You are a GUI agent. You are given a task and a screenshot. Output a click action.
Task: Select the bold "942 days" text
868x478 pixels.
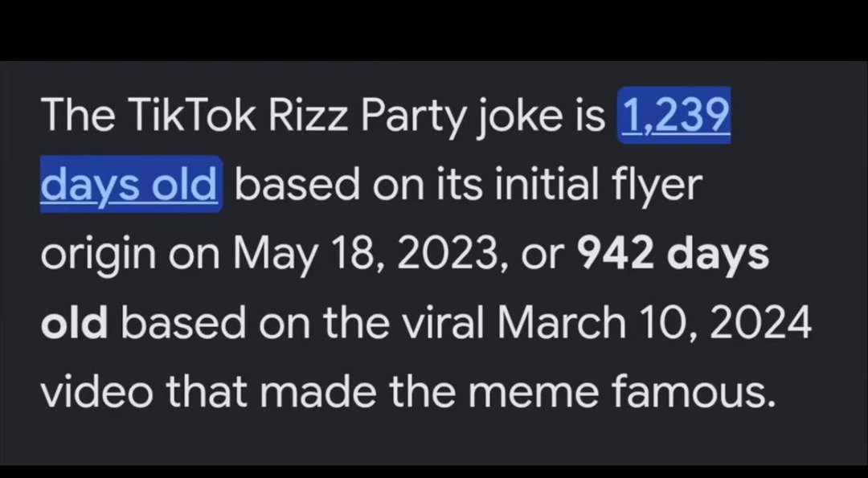pyautogui.click(x=674, y=254)
